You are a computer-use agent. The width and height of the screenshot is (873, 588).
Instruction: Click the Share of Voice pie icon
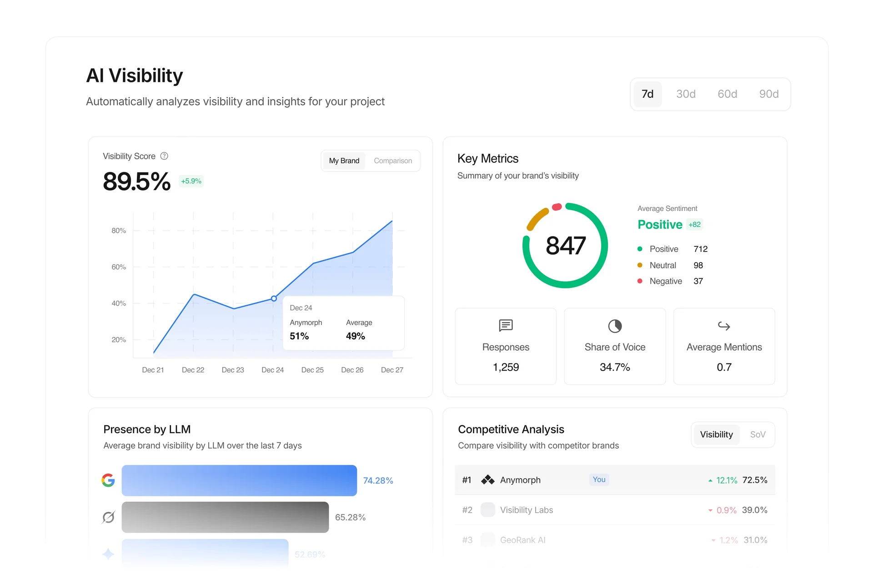[615, 326]
